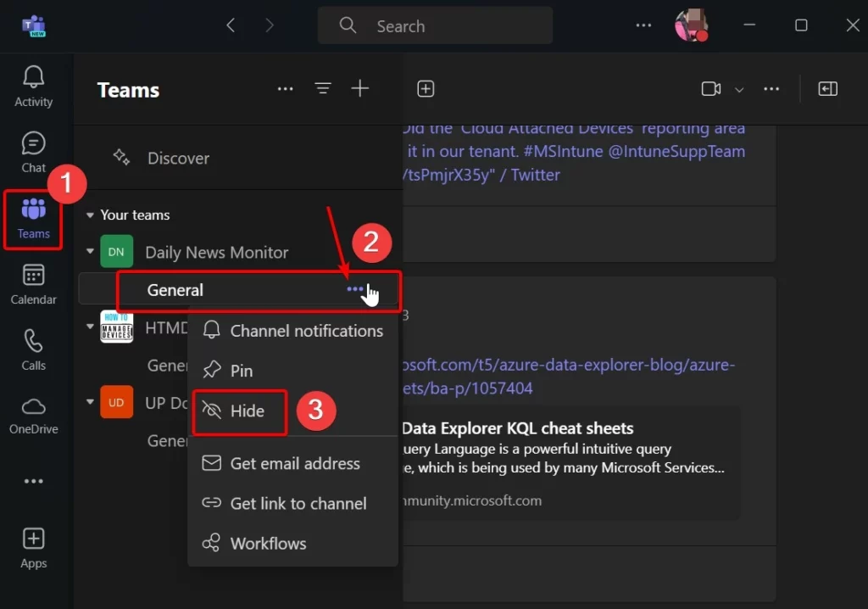Select the Teams sidebar icon
Viewport: 868px width, 609px height.
pyautogui.click(x=33, y=219)
